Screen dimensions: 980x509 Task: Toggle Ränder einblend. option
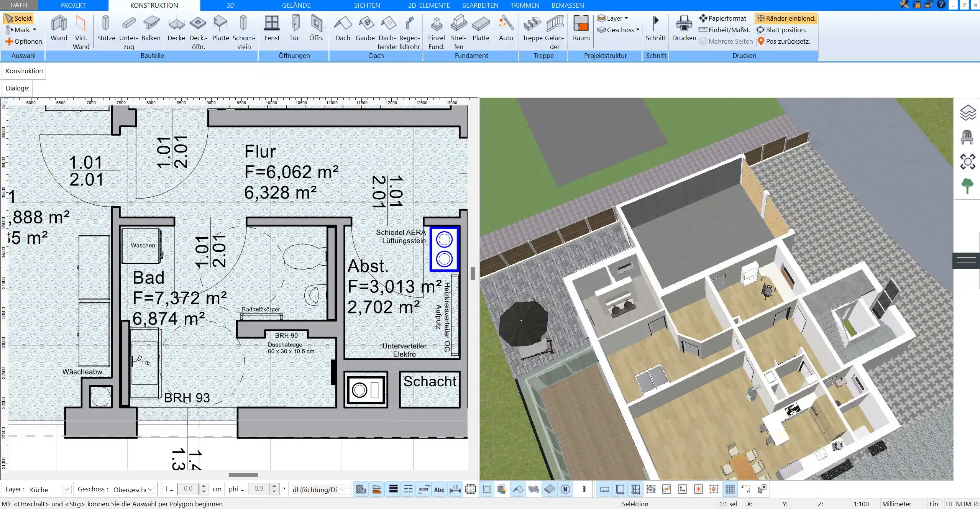[x=786, y=18]
